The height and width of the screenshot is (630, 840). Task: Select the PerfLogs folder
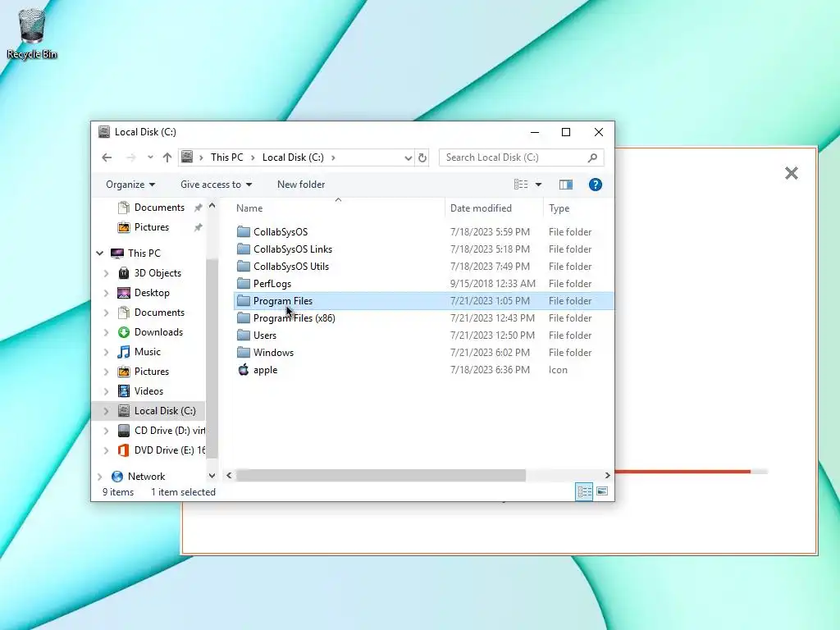[272, 283]
